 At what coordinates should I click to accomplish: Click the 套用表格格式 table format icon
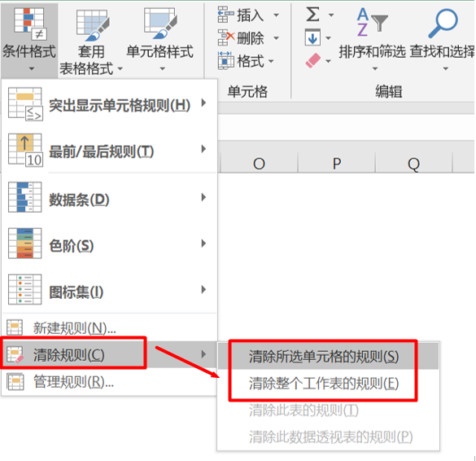pyautogui.click(x=93, y=25)
